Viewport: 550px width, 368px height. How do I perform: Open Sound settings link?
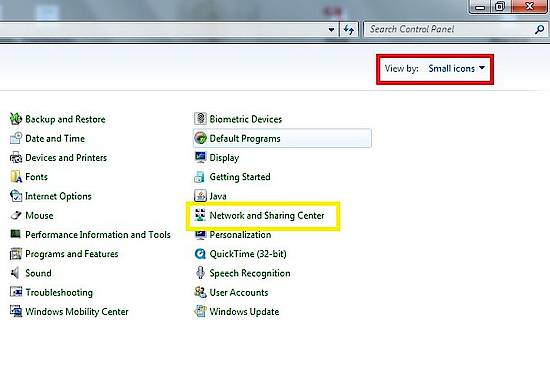click(x=38, y=273)
